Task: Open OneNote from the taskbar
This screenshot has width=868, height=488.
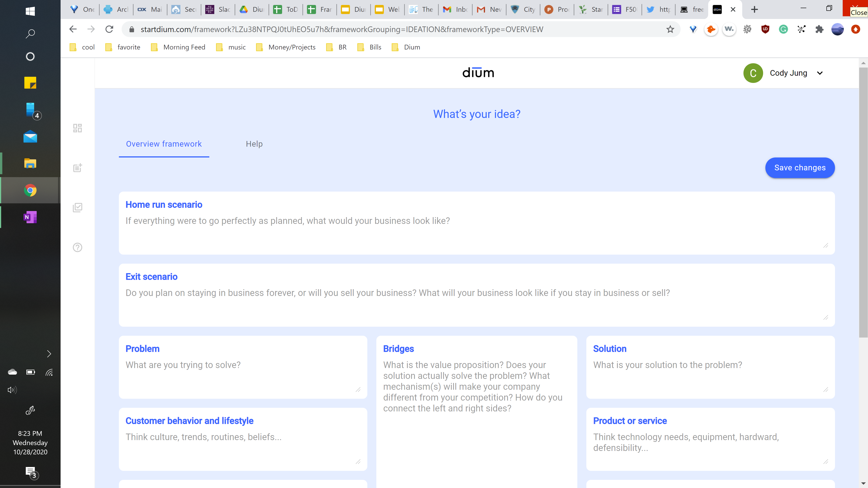Action: [30, 217]
